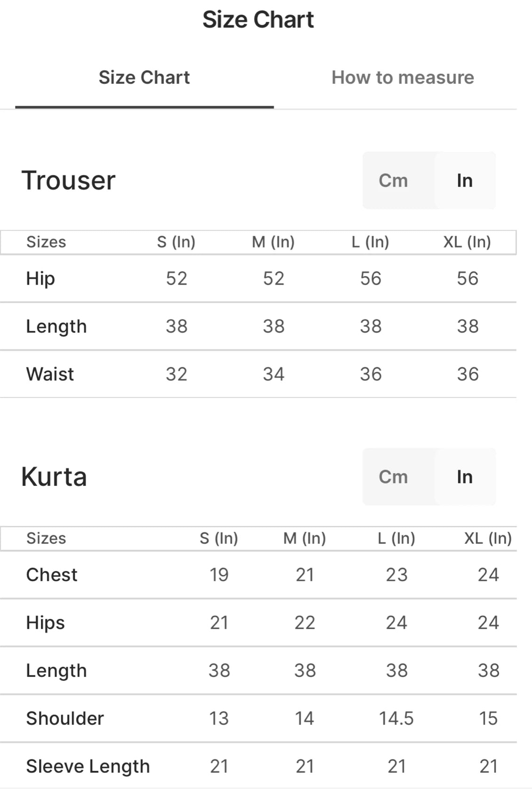Screen dimensions: 532x803
Task: Select In units for Trouser
Action: [465, 181]
